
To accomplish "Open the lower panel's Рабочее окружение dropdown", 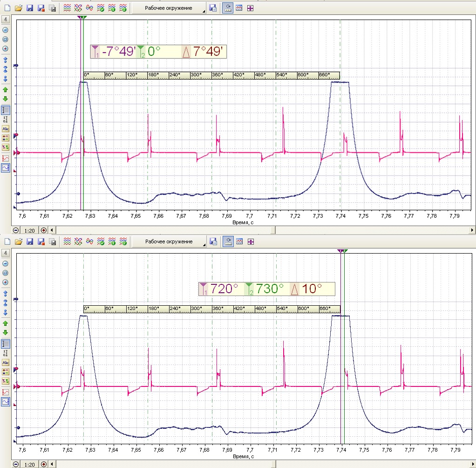I will pyautogui.click(x=169, y=242).
